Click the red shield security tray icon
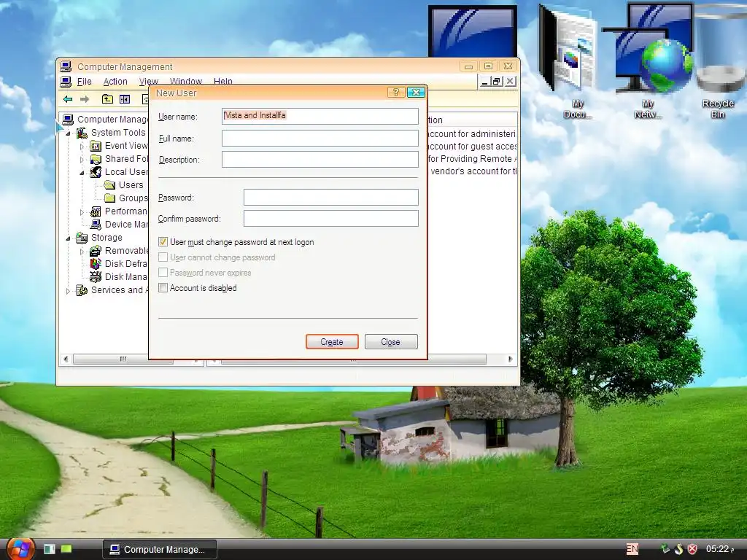Viewport: 747px width, 560px height. click(x=693, y=549)
